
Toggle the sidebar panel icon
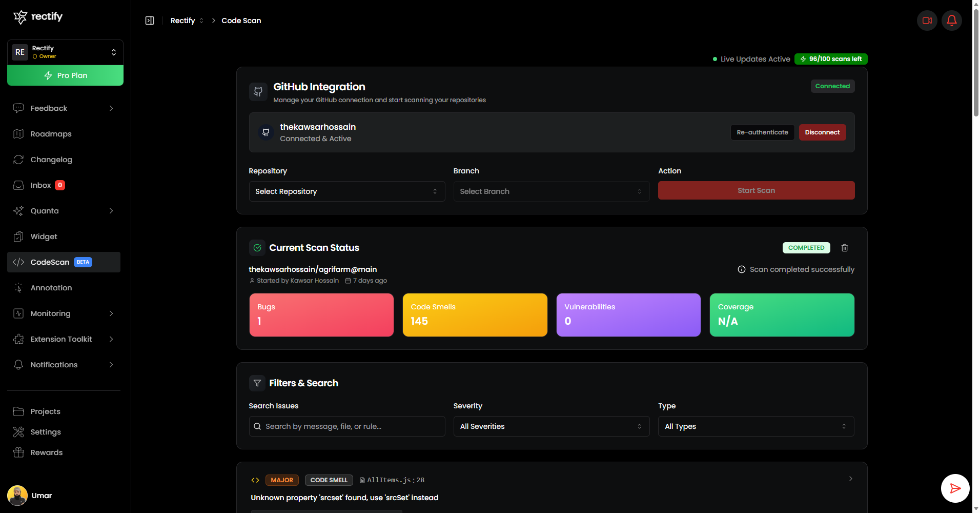(150, 21)
